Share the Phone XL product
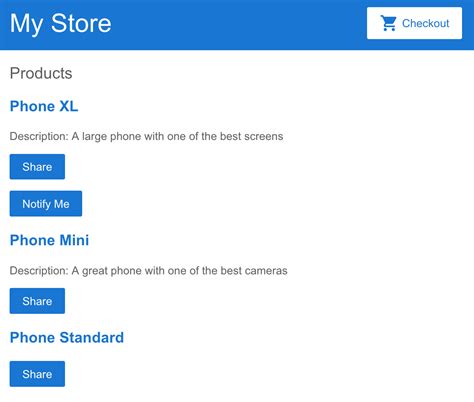The width and height of the screenshot is (474, 402). 37,167
